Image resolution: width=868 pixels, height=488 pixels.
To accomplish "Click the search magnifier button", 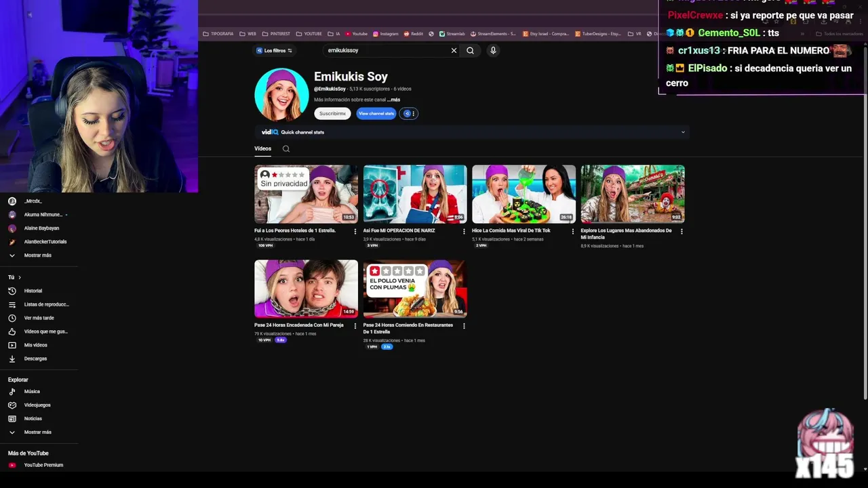I will (470, 50).
